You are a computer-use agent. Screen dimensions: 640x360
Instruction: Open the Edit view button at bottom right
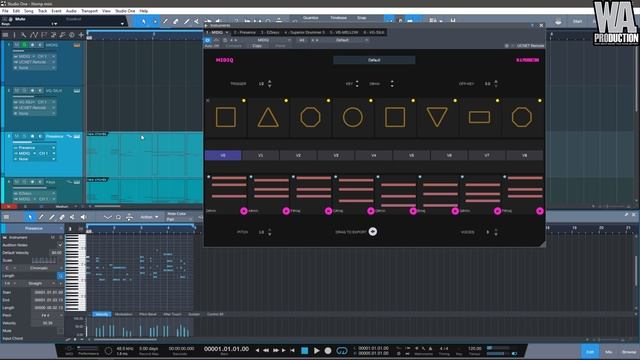[590, 351]
